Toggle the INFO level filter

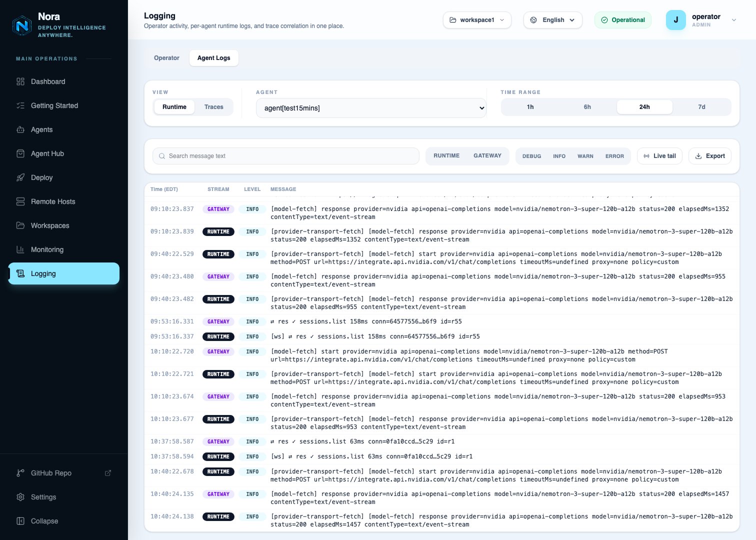tap(559, 156)
